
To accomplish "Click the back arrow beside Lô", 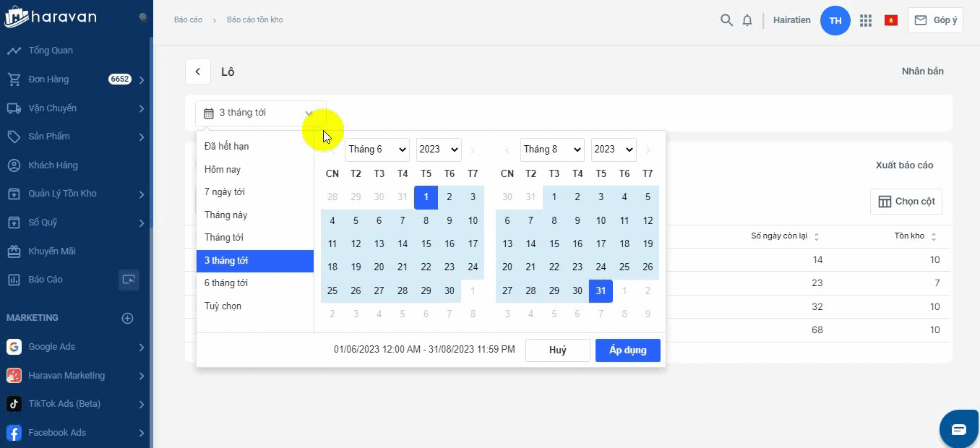I will (x=198, y=72).
